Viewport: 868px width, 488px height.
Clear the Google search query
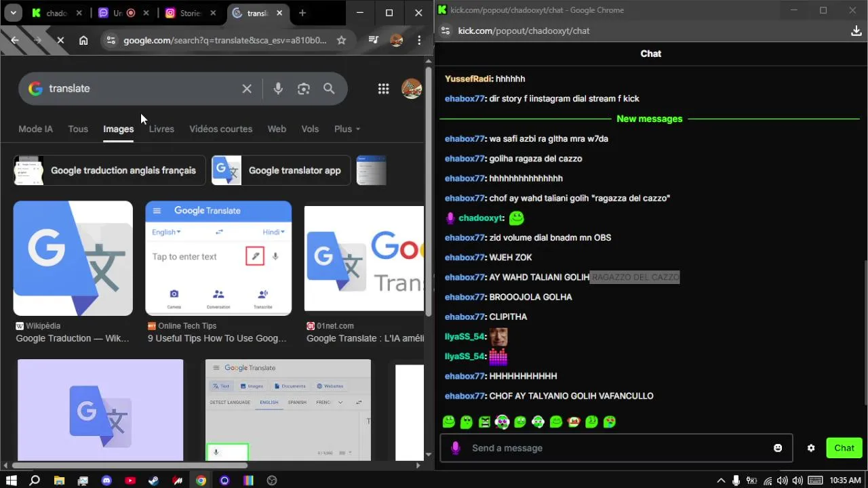point(247,89)
